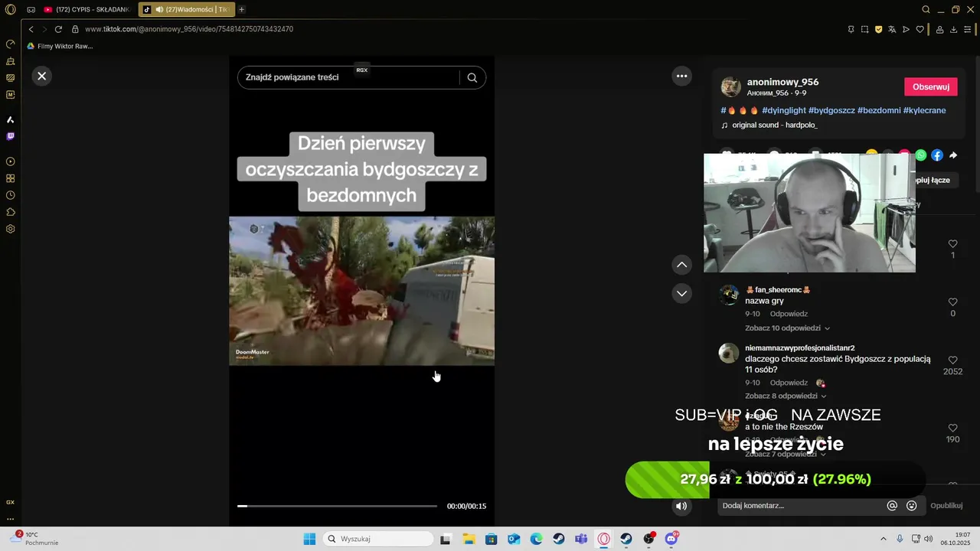Click the 'Znajdź powiązane treści' search field
Screen dimensions: 980x551
[348, 77]
